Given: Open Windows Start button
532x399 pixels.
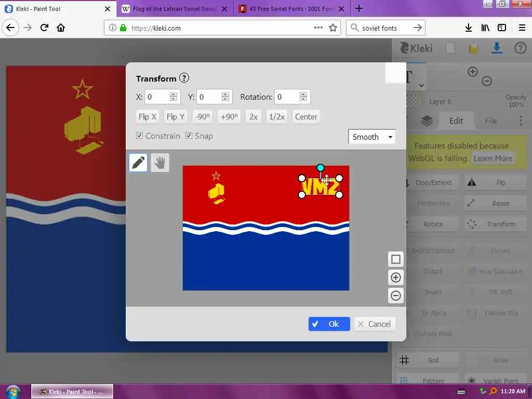Looking at the screenshot, I should (x=13, y=392).
